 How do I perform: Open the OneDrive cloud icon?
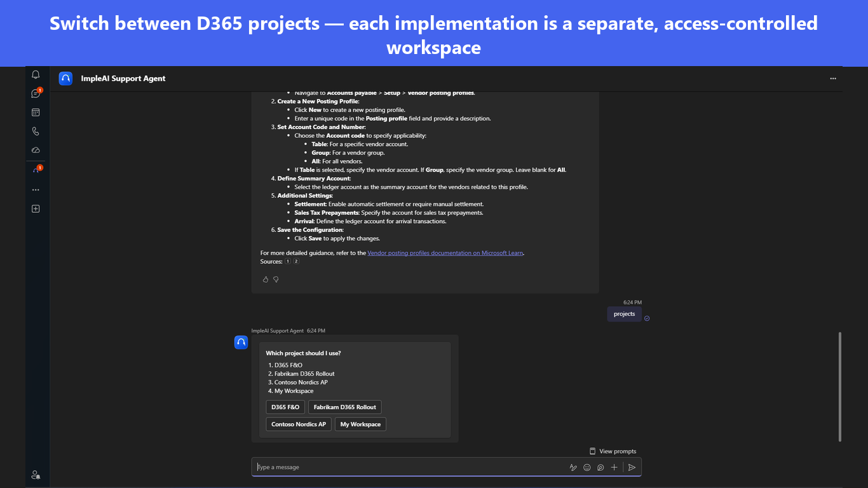(36, 150)
